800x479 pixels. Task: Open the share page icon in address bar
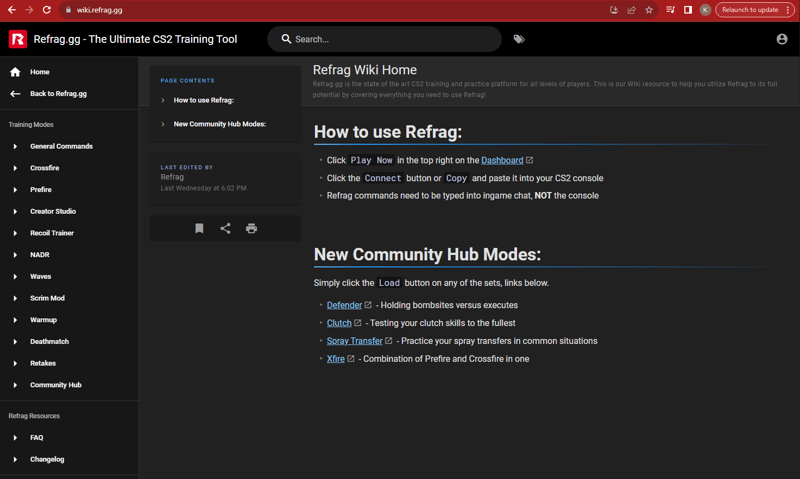click(632, 10)
